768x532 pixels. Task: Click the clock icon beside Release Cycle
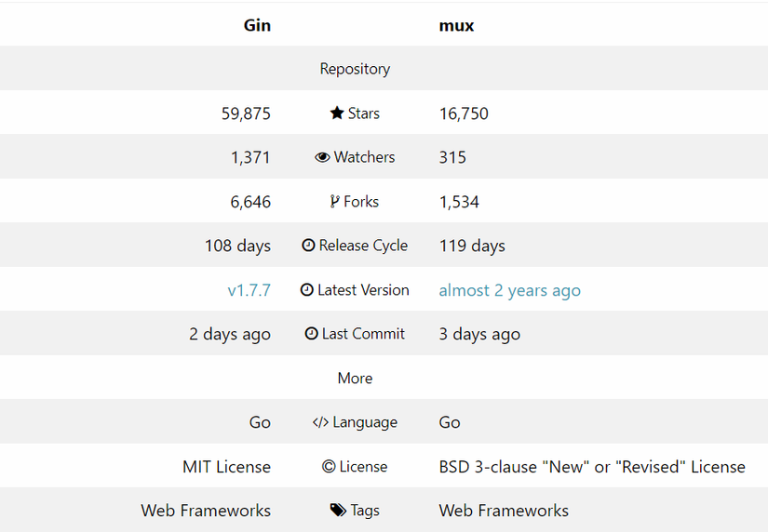309,246
